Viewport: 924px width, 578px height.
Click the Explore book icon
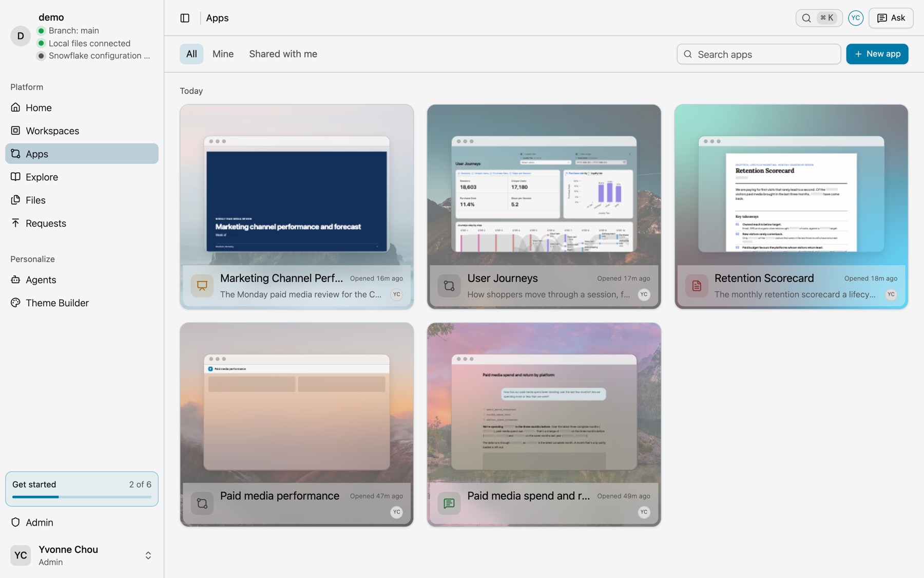(x=15, y=177)
